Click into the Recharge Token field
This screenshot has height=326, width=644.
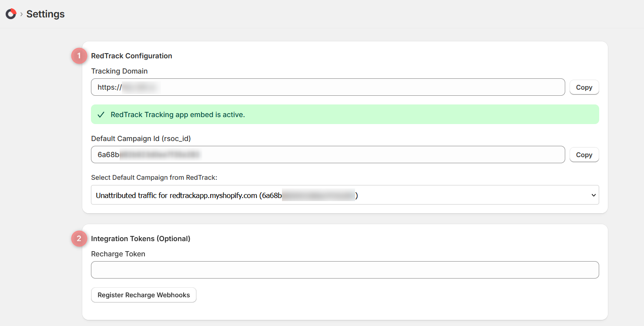point(345,270)
